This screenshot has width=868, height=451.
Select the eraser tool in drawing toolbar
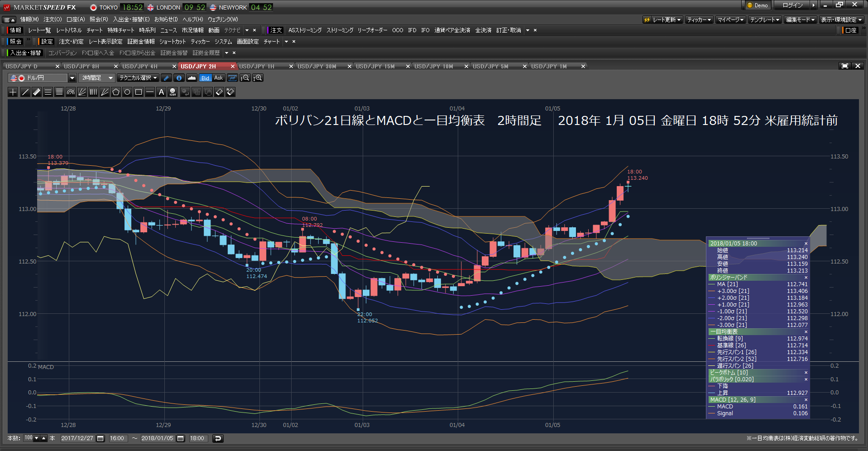219,92
